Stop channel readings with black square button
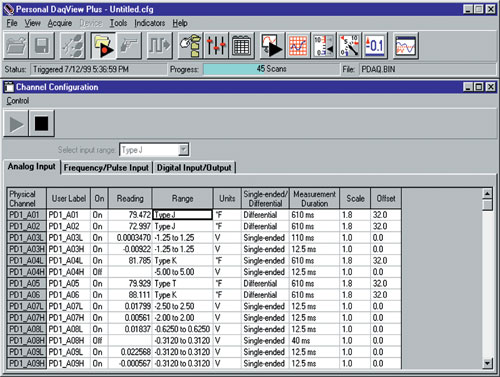The width and height of the screenshot is (500, 377). click(42, 124)
